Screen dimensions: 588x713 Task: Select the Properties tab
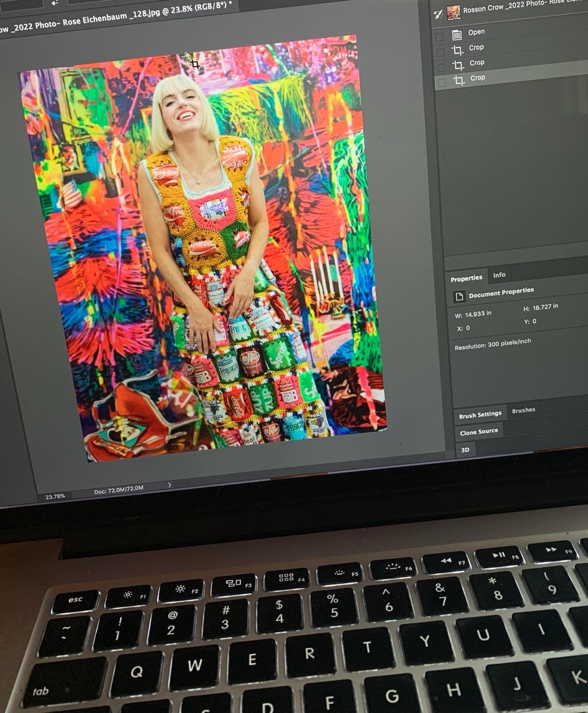click(466, 278)
